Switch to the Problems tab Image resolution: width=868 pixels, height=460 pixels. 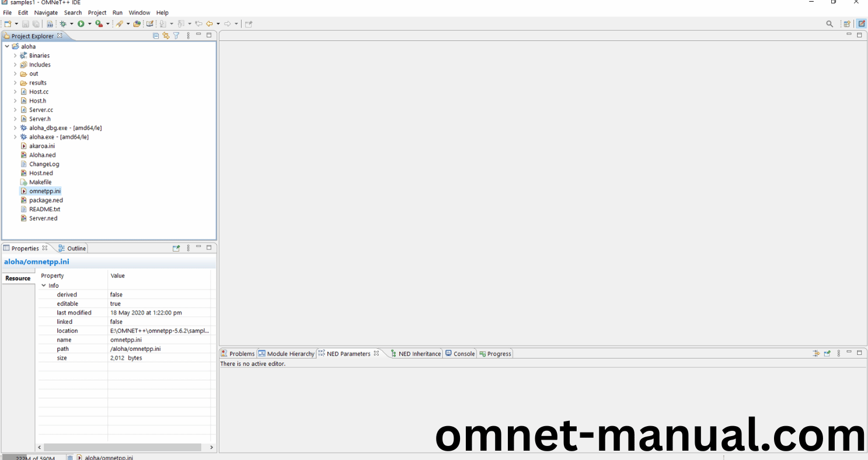click(x=238, y=354)
